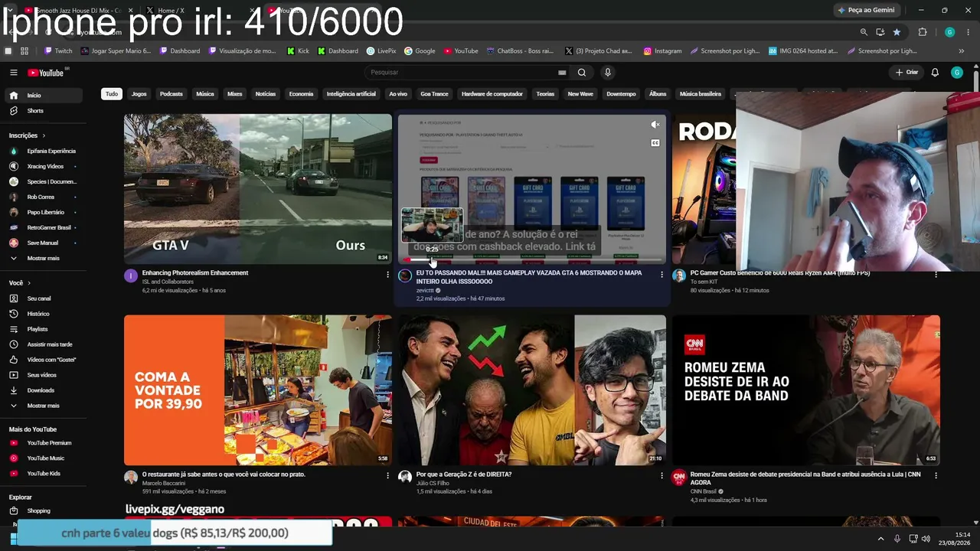Open the on-screen keyboard icon in search box
This screenshot has width=980, height=551.
point(562,73)
